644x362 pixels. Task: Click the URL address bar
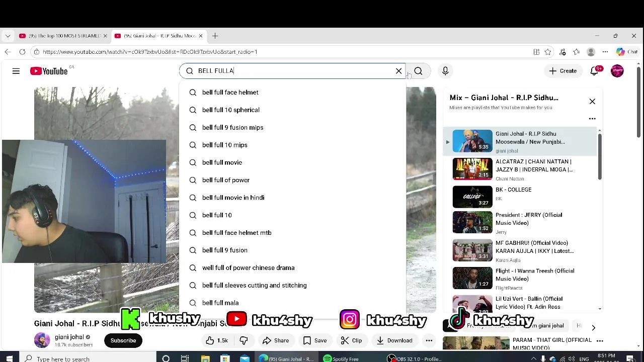point(282,52)
